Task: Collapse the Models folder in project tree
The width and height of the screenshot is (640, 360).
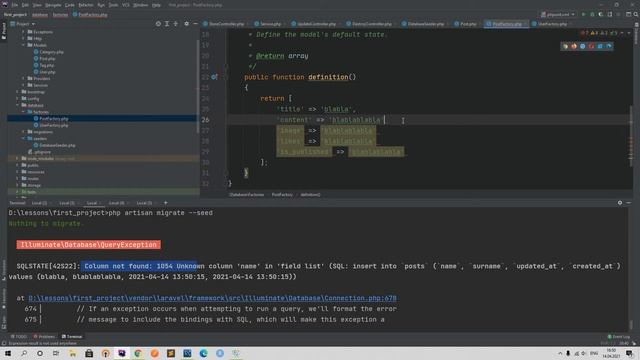Action: pyautogui.click(x=23, y=45)
